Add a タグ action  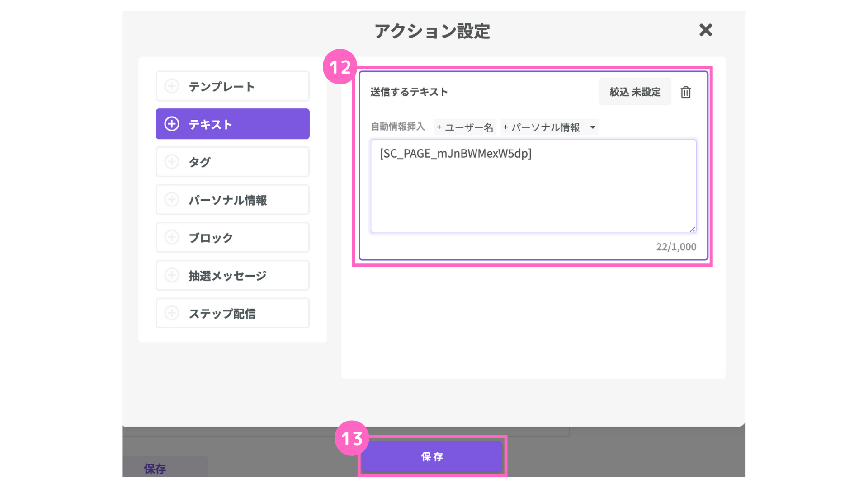232,162
